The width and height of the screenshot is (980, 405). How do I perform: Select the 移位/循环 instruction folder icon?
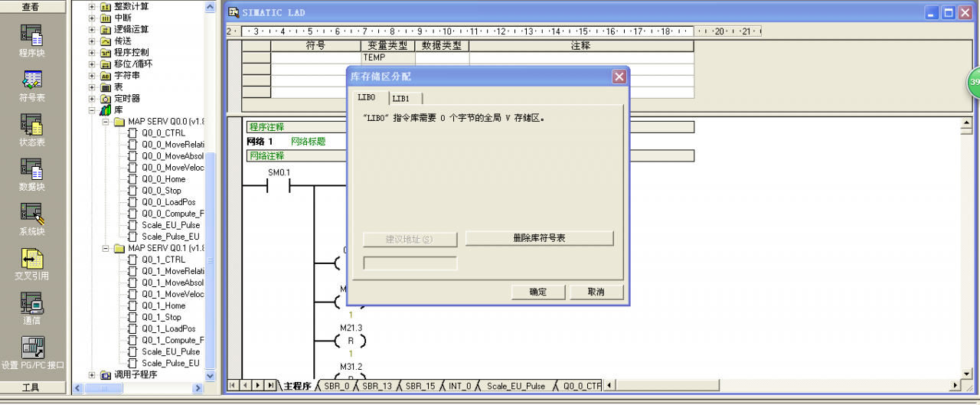point(106,64)
